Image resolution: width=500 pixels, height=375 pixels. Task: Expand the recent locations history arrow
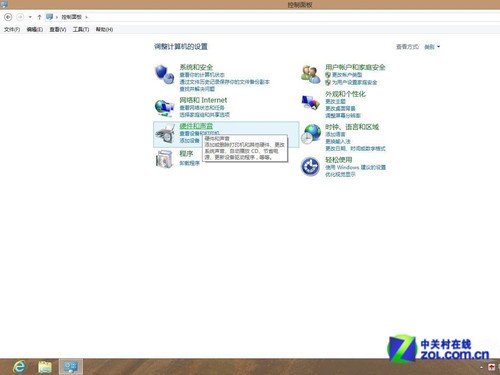click(30, 17)
